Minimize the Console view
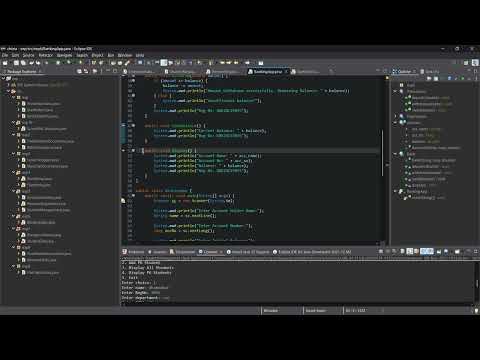This screenshot has width=480, height=360. point(469,251)
